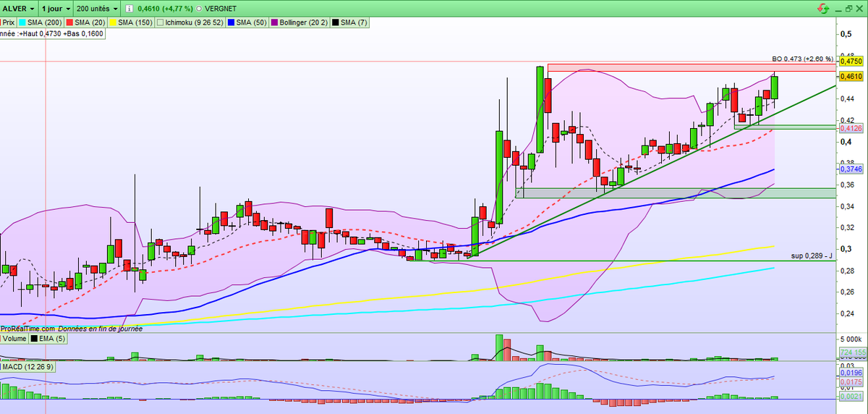This screenshot has height=414, width=868.
Task: Open the '1 jour' timeframe dropdown
Action: click(x=57, y=9)
